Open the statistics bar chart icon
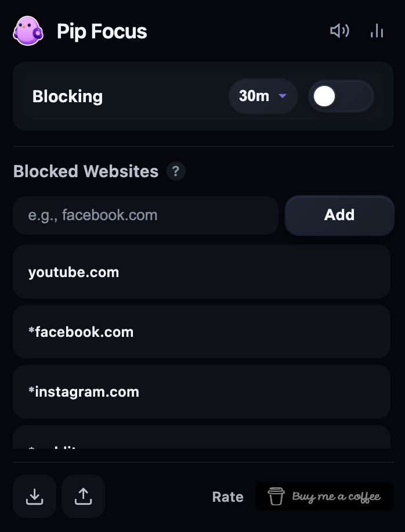 (x=377, y=31)
